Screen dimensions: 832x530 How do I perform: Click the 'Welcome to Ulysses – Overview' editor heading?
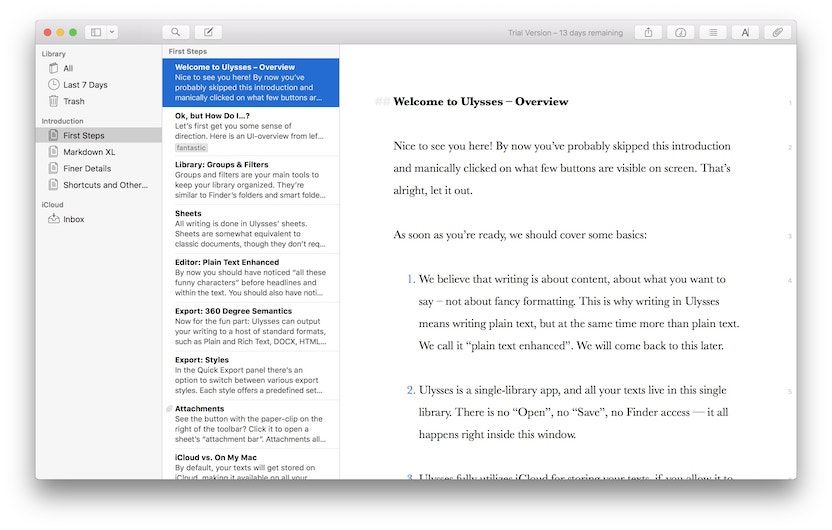(480, 102)
